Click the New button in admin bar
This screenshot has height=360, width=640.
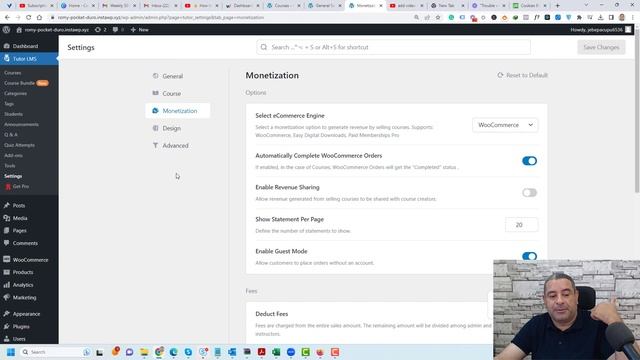[x=140, y=30]
